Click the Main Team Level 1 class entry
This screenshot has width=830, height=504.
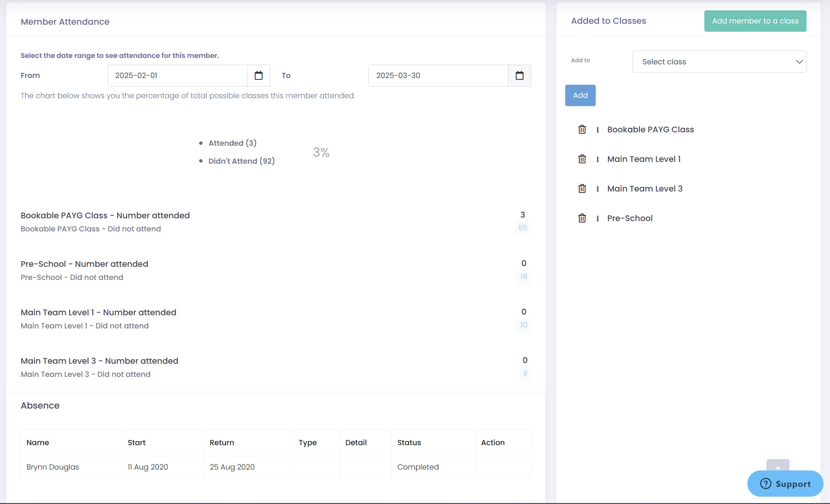[x=644, y=159]
